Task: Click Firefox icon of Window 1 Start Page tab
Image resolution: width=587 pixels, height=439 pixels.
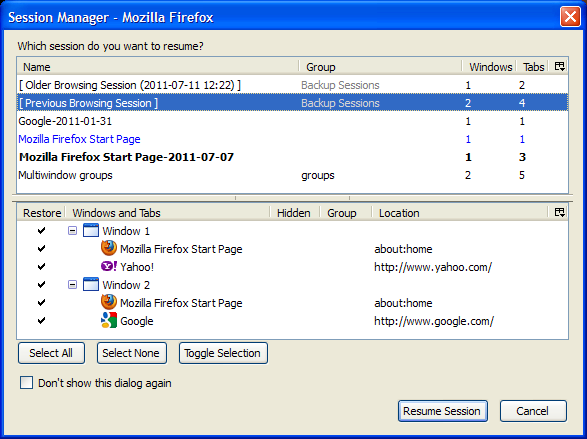Action: (x=109, y=248)
